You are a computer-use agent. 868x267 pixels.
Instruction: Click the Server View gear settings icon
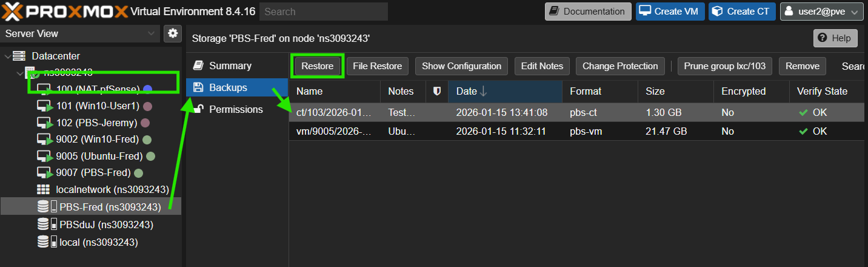[x=173, y=33]
